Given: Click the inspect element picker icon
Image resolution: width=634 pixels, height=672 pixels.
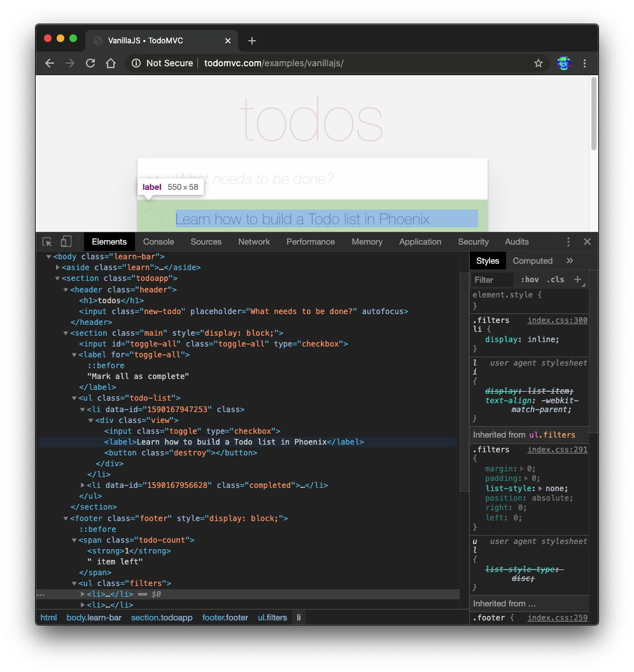Looking at the screenshot, I should (47, 242).
